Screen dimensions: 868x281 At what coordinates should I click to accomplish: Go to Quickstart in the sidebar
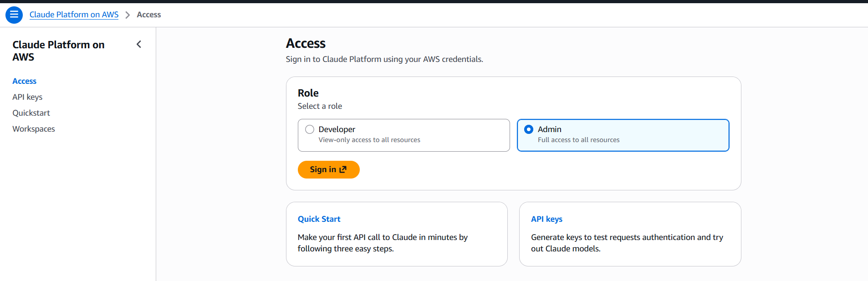31,113
